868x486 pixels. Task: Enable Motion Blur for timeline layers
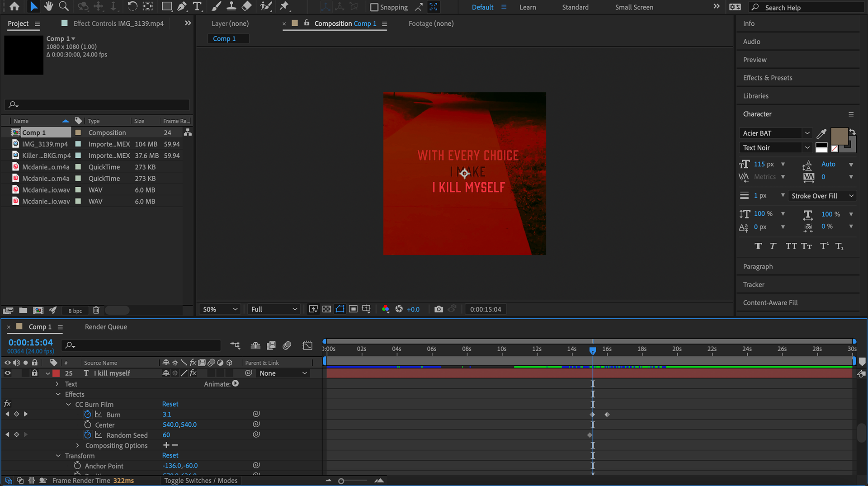pos(287,345)
